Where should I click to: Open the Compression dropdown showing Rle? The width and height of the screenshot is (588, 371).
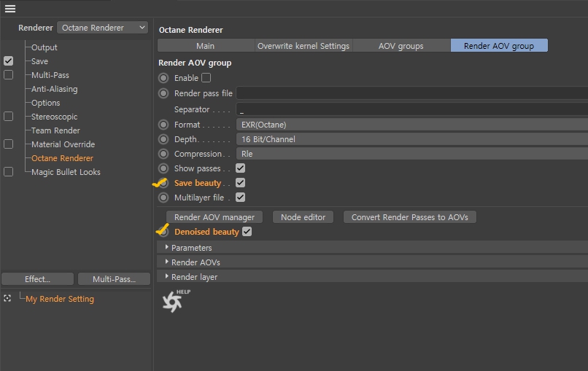pos(411,154)
